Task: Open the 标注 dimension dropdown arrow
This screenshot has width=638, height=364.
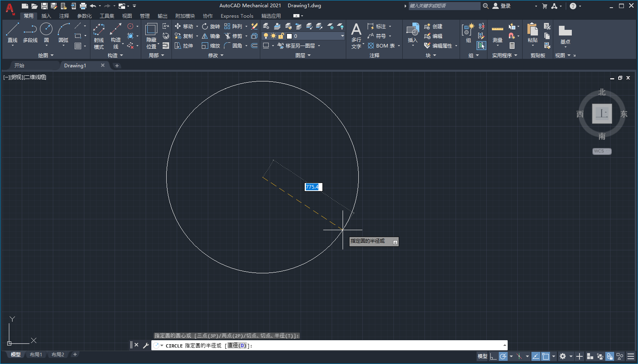Action: [390, 26]
